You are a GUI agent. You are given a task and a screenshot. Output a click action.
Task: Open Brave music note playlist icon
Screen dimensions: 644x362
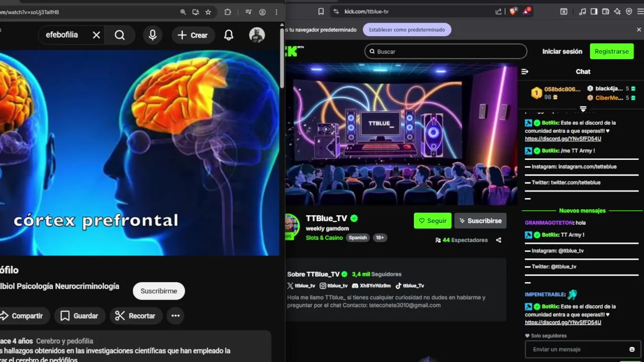pyautogui.click(x=583, y=12)
